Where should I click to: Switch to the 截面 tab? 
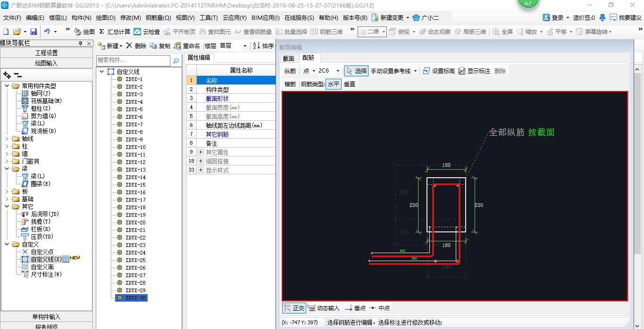click(289, 58)
